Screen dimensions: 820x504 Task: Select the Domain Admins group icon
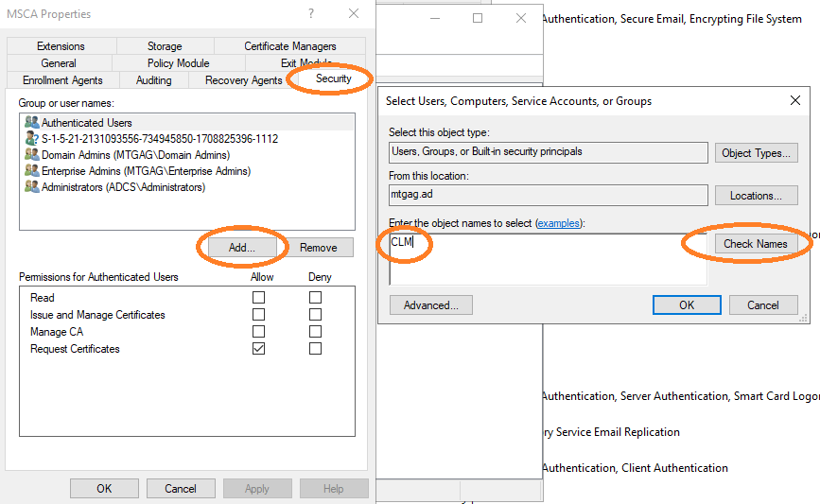coord(32,155)
